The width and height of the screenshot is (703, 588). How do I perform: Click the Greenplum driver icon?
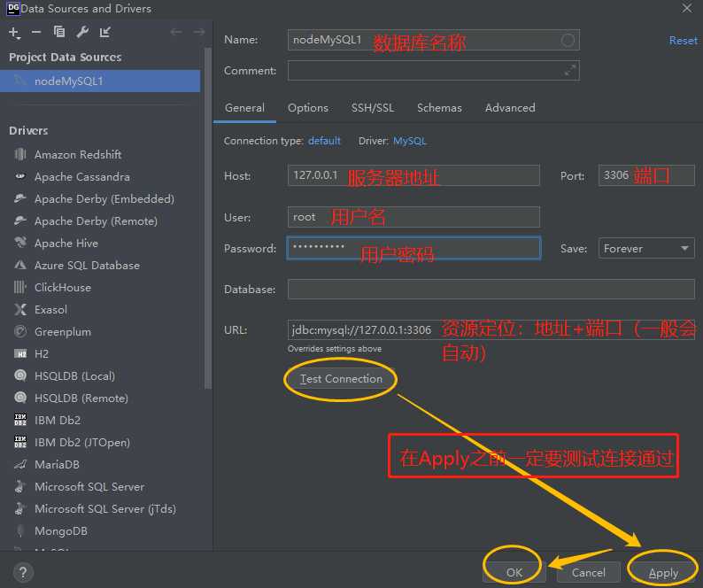[20, 331]
